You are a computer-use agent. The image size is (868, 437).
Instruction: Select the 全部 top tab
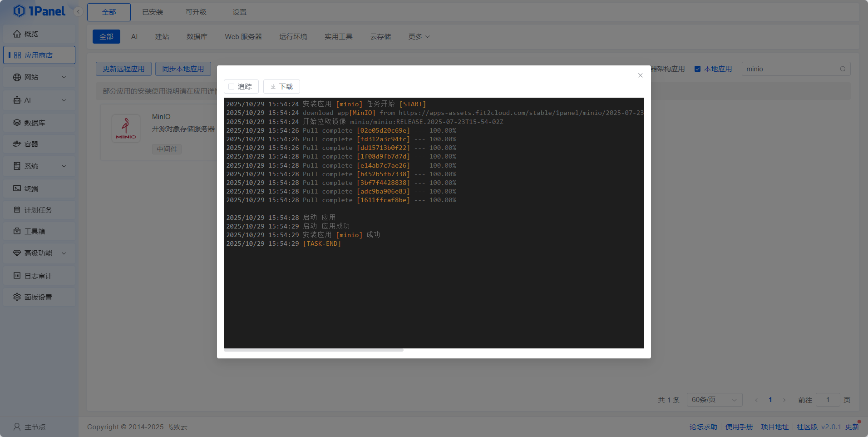point(109,12)
